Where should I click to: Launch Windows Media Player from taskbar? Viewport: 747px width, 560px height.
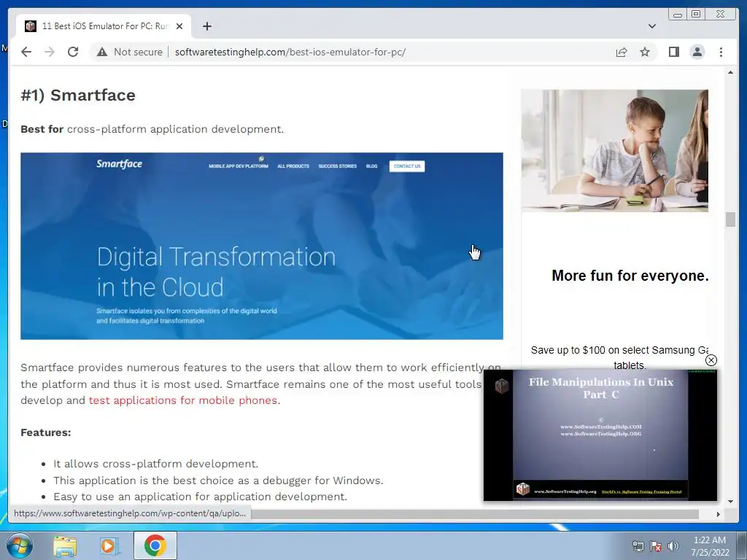[x=109, y=546]
